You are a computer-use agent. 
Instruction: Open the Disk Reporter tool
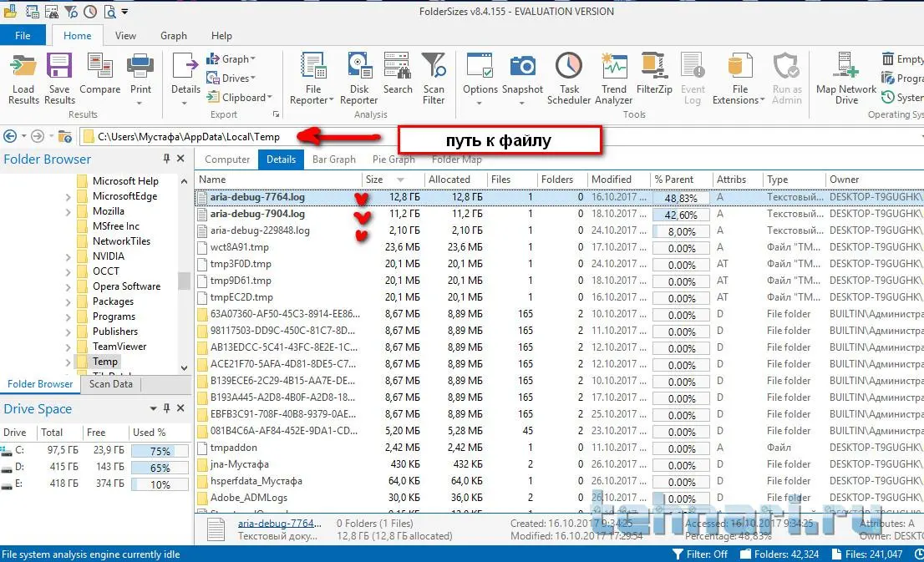pyautogui.click(x=359, y=78)
